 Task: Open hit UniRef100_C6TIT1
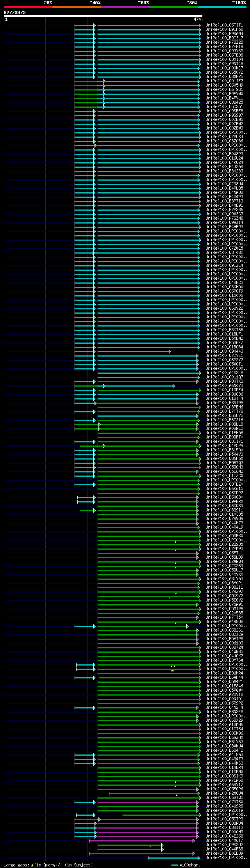click(x=224, y=25)
